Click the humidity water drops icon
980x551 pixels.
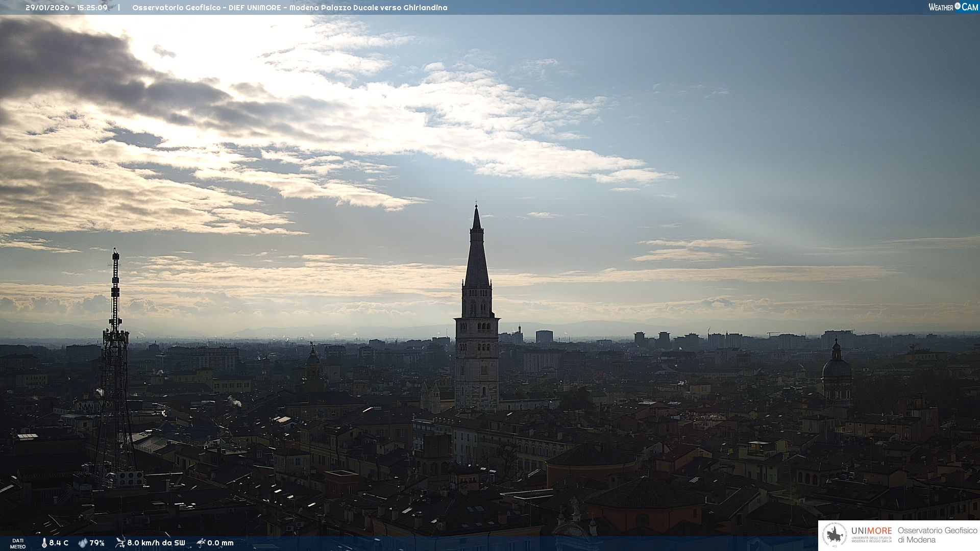[83, 543]
